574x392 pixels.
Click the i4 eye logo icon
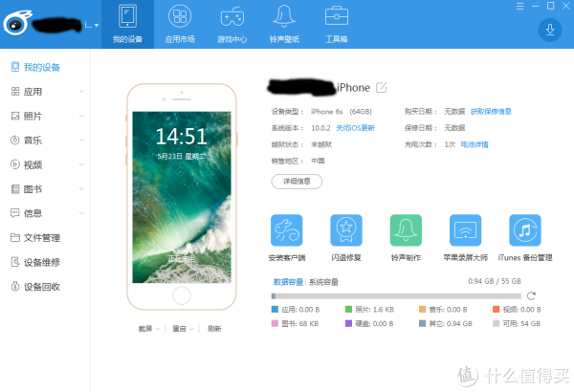17,23
